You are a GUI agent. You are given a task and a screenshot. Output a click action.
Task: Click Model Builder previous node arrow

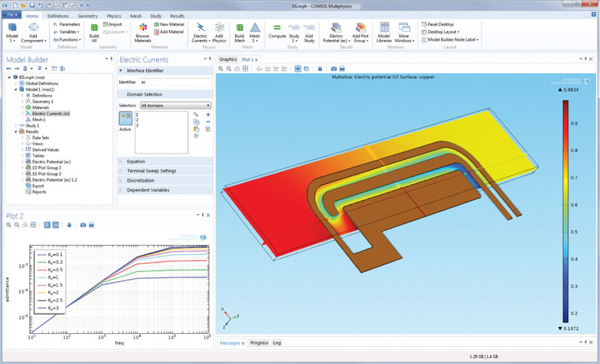(9, 69)
